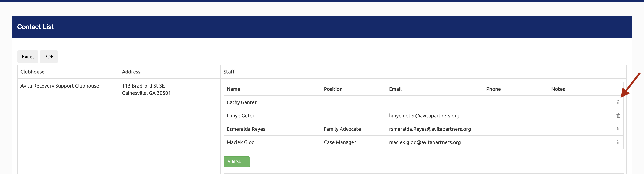Image resolution: width=644 pixels, height=174 pixels.
Task: Click the Notes header in staff table
Action: tap(558, 89)
